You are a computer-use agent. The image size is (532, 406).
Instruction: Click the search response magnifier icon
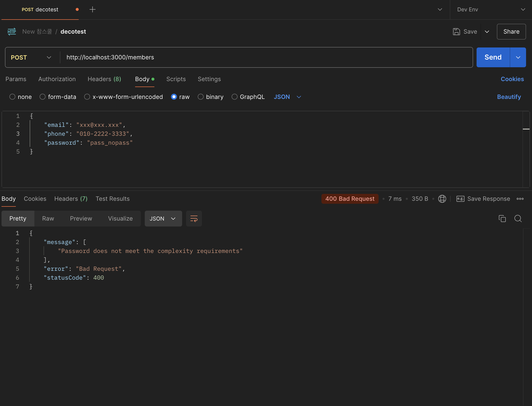[518, 219]
